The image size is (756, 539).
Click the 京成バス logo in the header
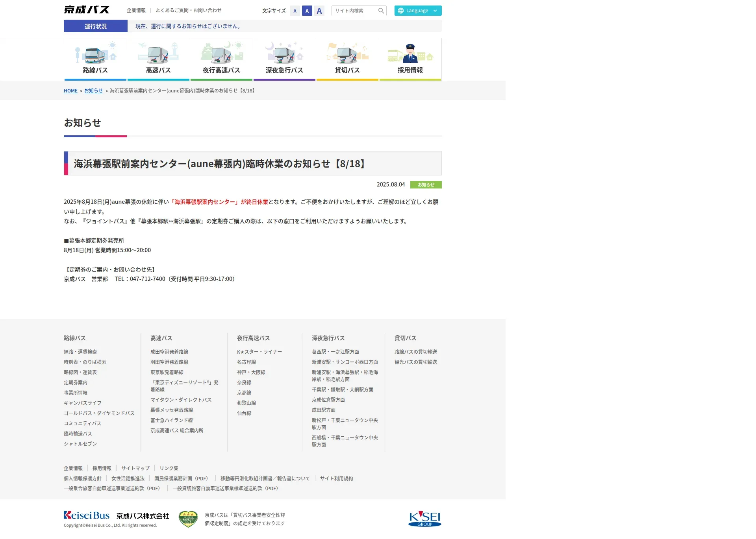87,10
